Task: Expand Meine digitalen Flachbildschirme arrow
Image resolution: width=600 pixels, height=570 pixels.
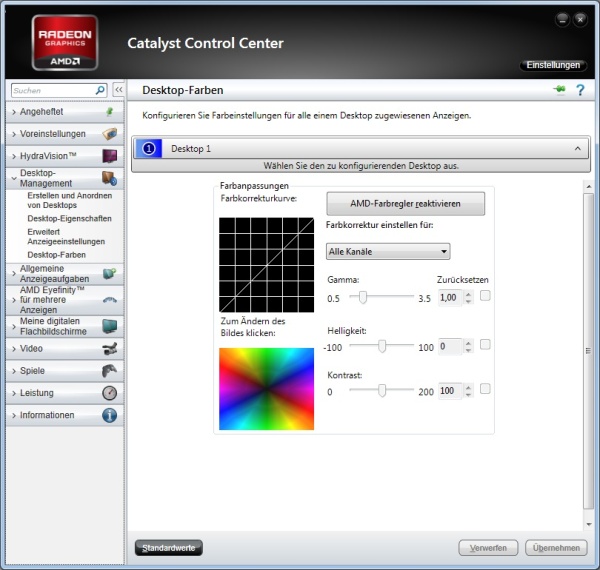Action: coord(14,327)
